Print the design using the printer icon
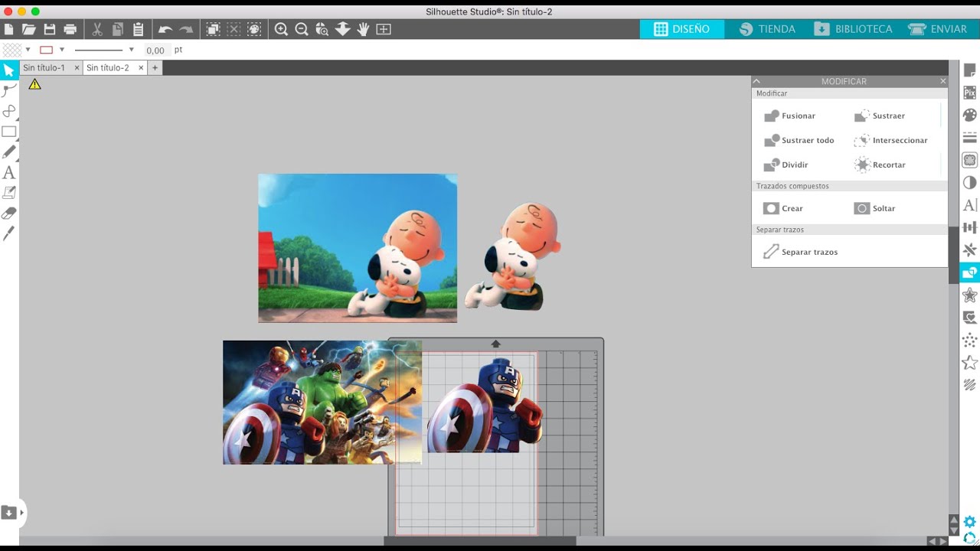Screen dimensions: 980x551 coord(70,29)
